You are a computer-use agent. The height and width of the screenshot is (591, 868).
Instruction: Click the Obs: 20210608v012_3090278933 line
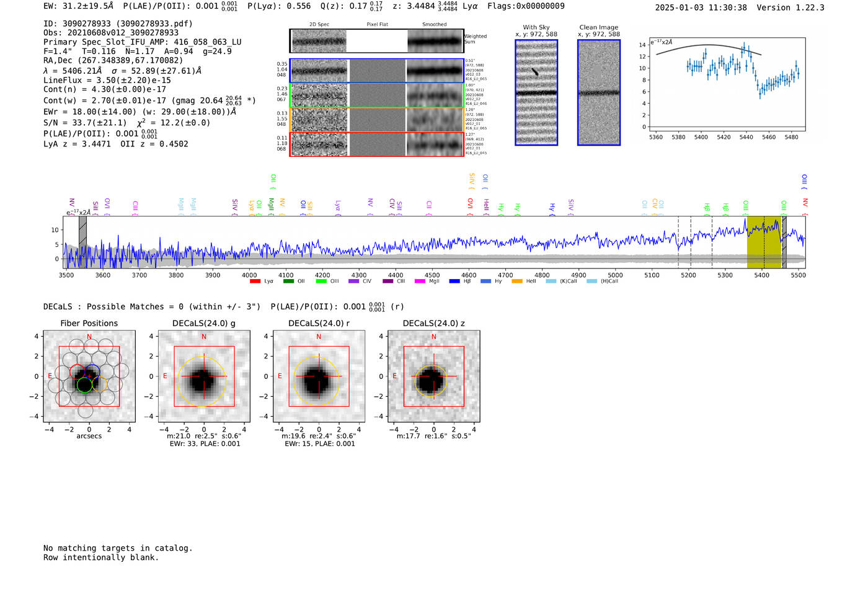(111, 33)
